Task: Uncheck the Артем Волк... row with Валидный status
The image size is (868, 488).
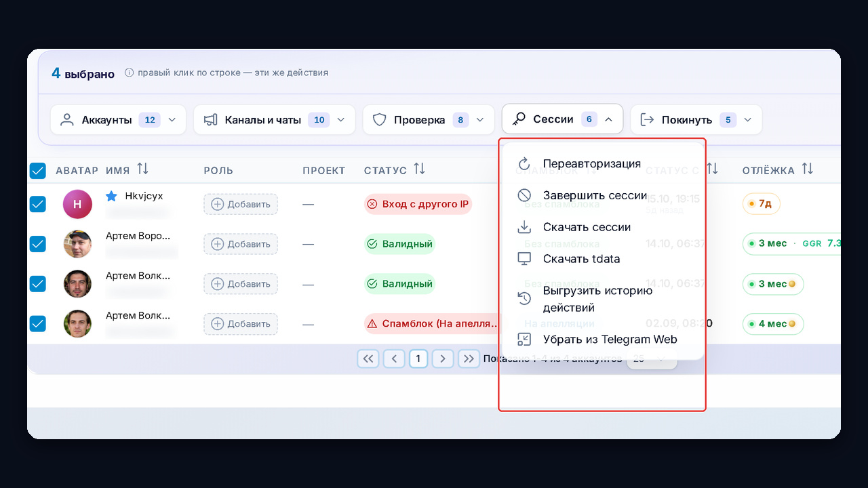Action: [x=38, y=284]
